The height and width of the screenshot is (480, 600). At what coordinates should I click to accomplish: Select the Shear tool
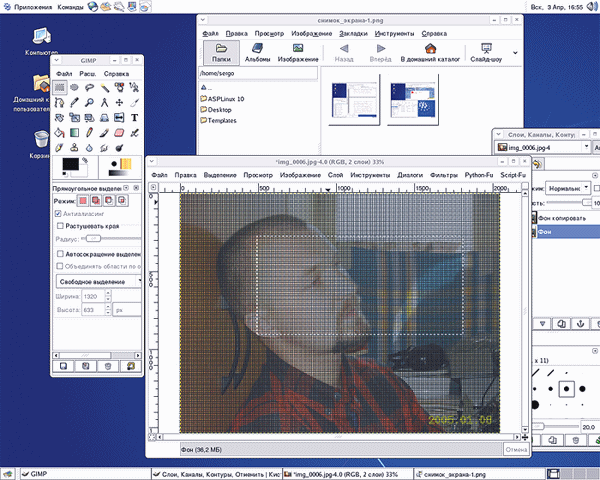89,118
